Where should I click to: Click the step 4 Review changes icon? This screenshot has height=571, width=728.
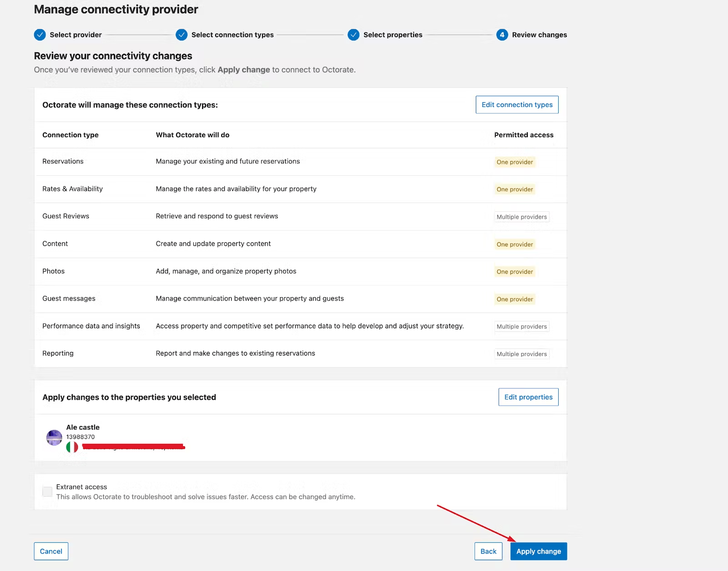click(502, 35)
